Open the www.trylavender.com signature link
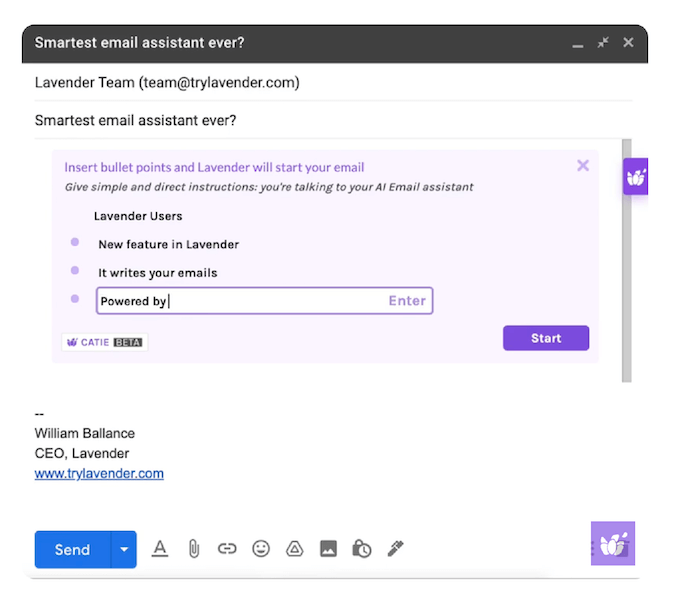680x596 pixels. [99, 473]
